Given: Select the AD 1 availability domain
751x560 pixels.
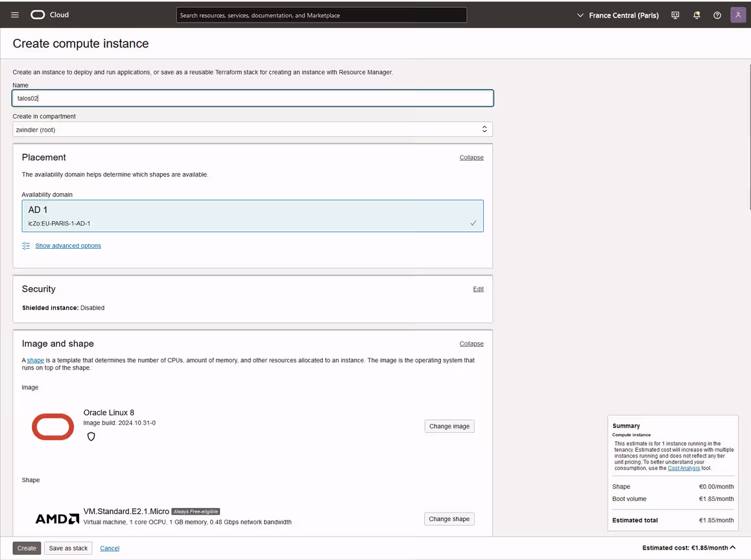Looking at the screenshot, I should [x=252, y=216].
